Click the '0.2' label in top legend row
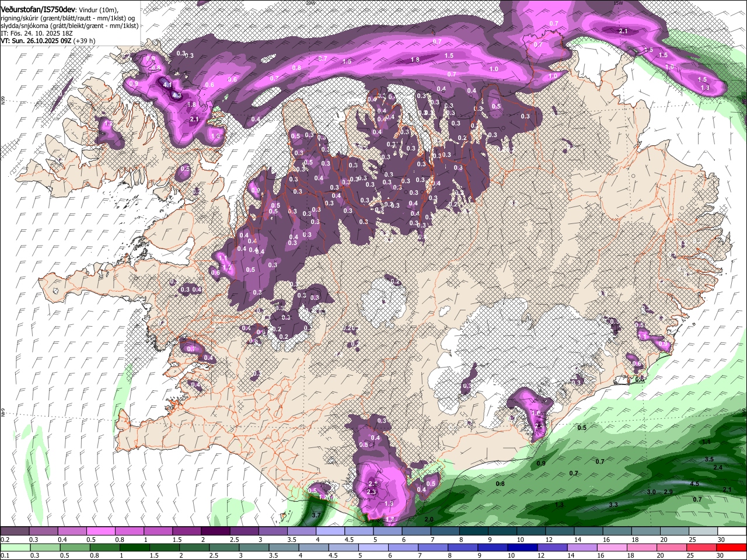 pyautogui.click(x=4, y=540)
